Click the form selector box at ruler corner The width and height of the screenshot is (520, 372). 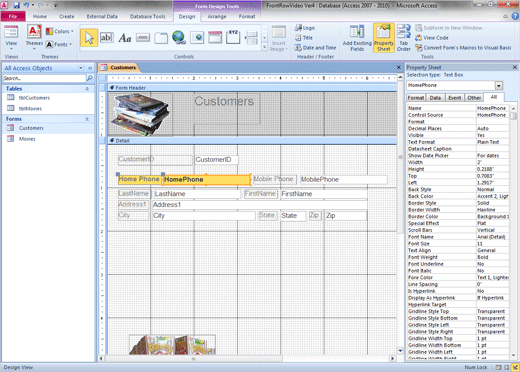[x=103, y=78]
